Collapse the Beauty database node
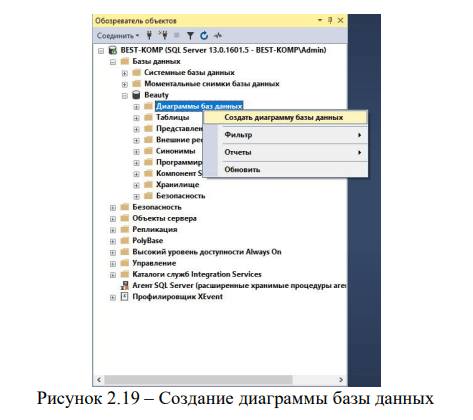This screenshot has height=420, width=473. [125, 96]
